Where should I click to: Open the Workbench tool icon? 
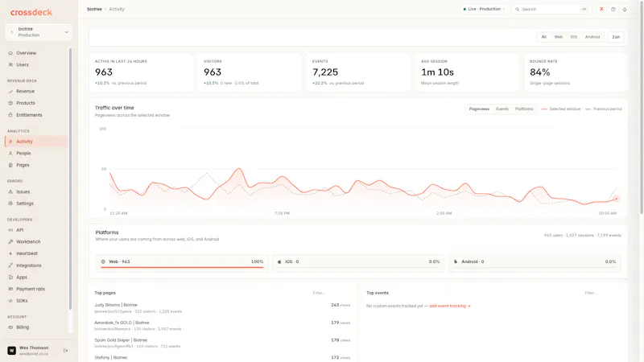10,242
